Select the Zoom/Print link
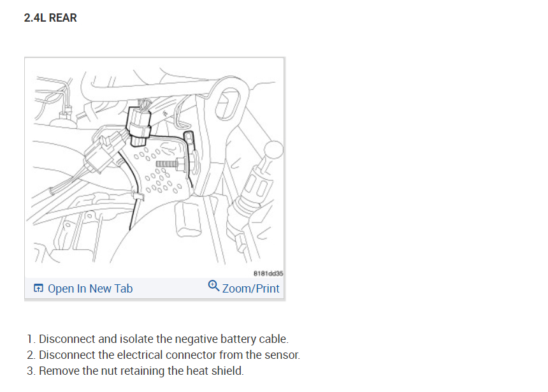This screenshot has height=392, width=548. click(244, 288)
